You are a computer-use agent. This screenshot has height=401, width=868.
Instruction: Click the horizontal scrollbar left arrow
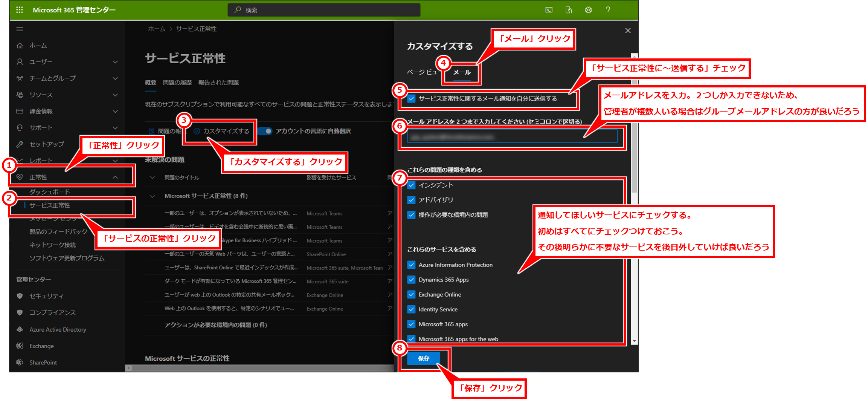[x=129, y=368]
